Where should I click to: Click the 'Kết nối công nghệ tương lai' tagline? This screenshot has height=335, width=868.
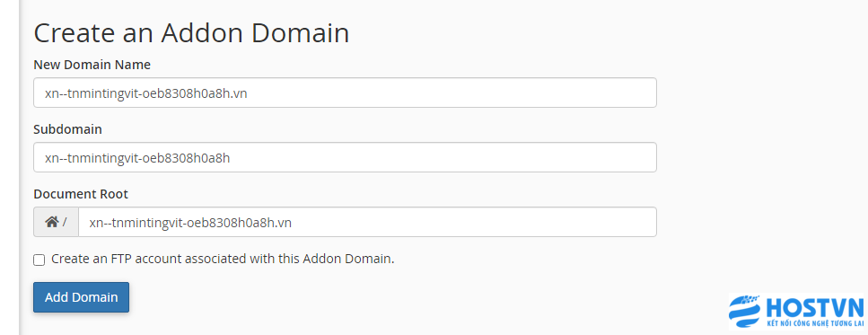point(815,322)
